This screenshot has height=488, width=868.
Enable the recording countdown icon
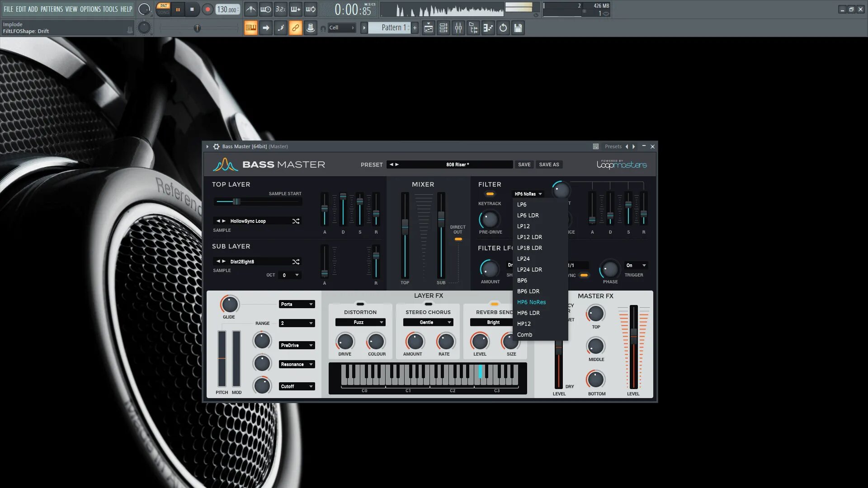click(x=281, y=9)
